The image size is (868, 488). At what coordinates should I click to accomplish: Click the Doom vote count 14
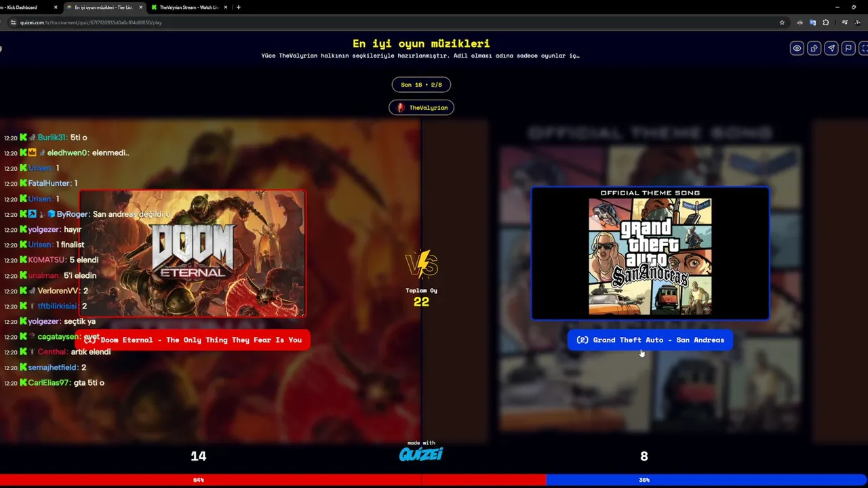tap(198, 456)
